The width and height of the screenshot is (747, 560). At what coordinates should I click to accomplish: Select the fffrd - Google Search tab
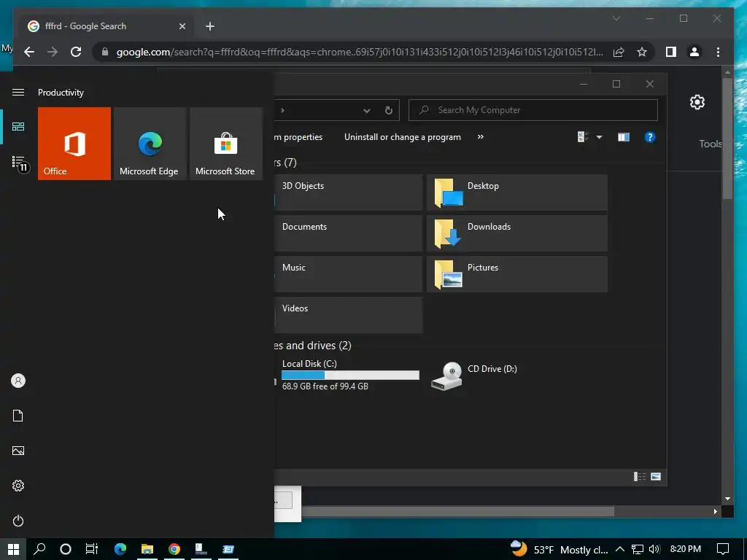tap(106, 26)
